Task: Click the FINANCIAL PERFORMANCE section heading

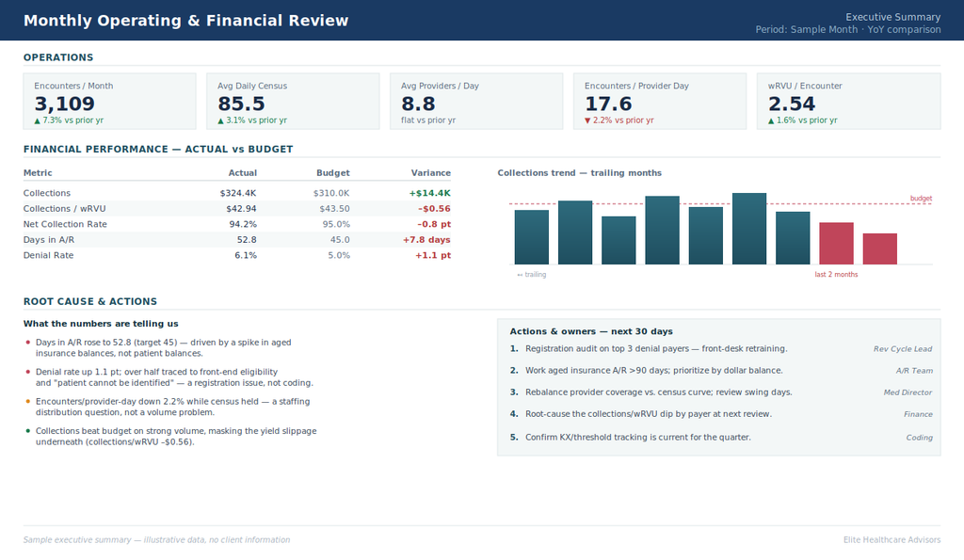Action: click(x=158, y=150)
